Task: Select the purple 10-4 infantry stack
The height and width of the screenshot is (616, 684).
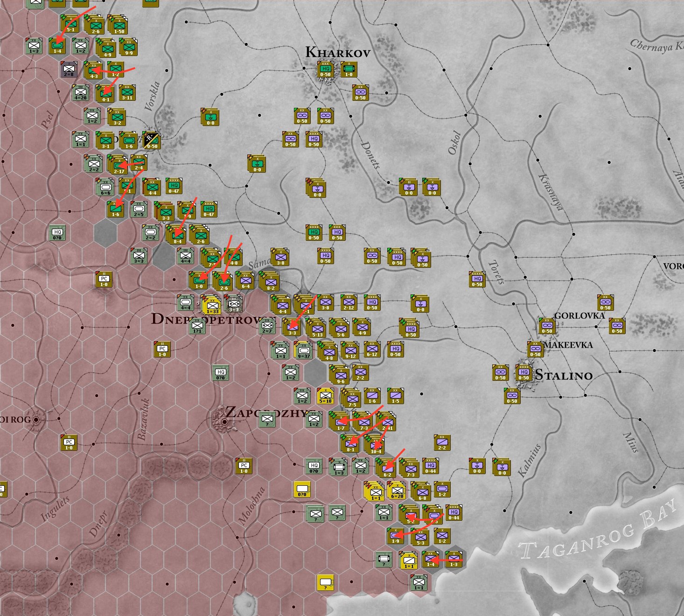Action: (x=375, y=444)
